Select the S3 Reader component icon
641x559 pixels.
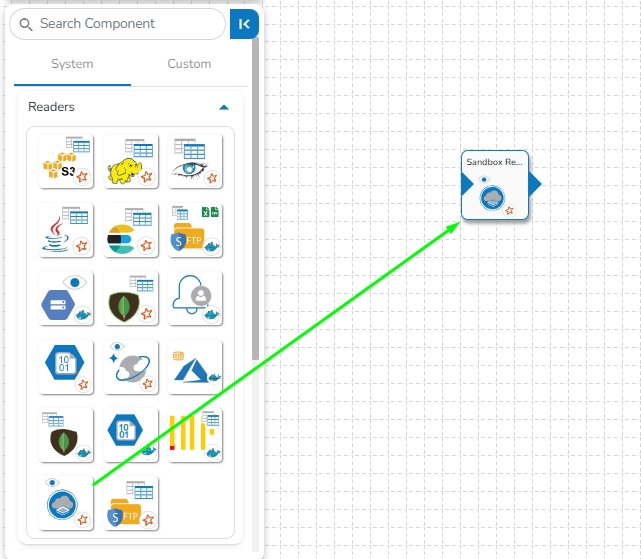click(x=66, y=161)
